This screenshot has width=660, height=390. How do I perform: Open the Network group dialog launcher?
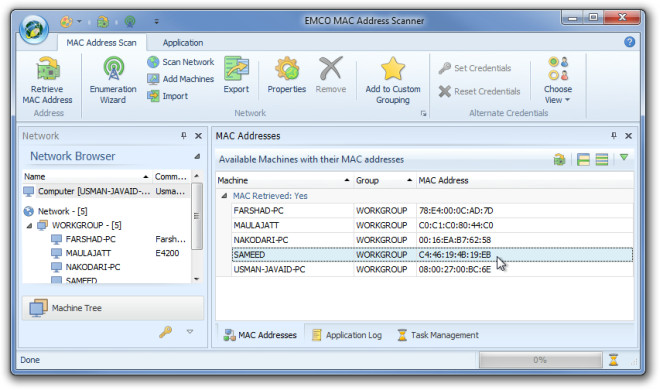423,113
